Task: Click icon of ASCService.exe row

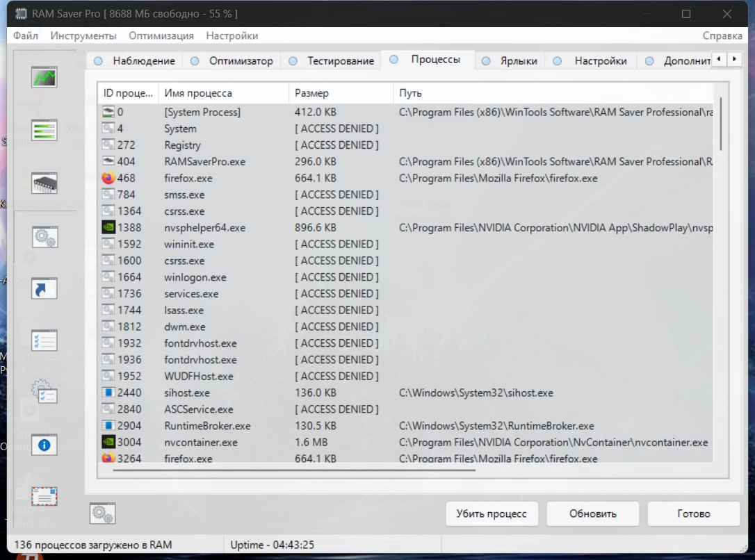Action: click(108, 409)
